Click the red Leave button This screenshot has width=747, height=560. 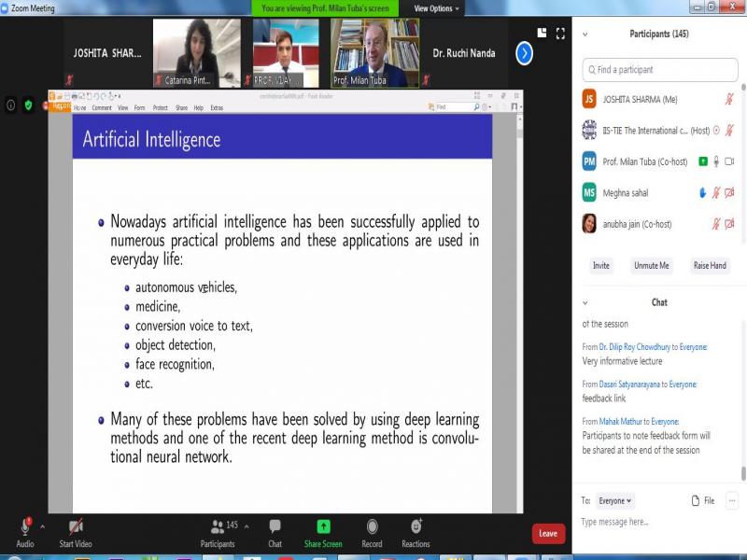[x=548, y=534]
